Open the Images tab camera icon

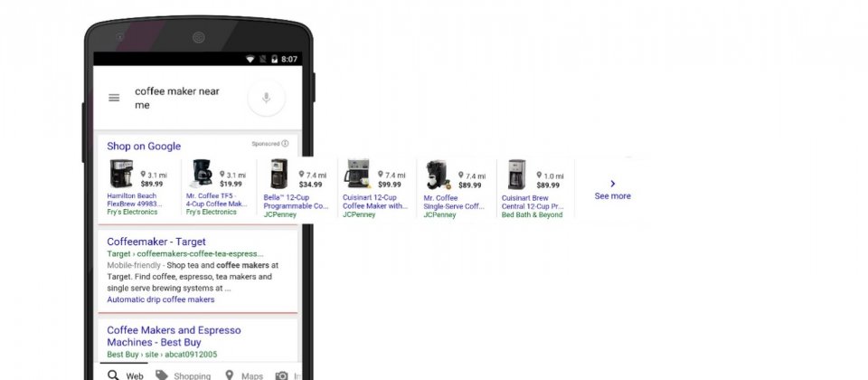coord(282,376)
